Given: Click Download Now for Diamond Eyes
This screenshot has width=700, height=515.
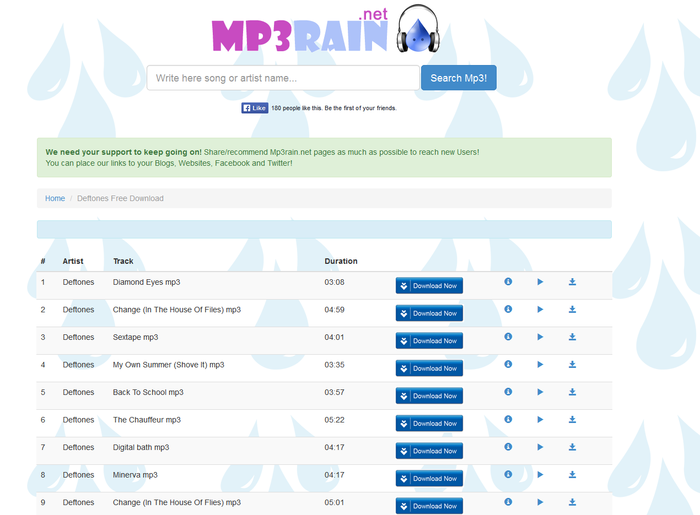Looking at the screenshot, I should [429, 286].
